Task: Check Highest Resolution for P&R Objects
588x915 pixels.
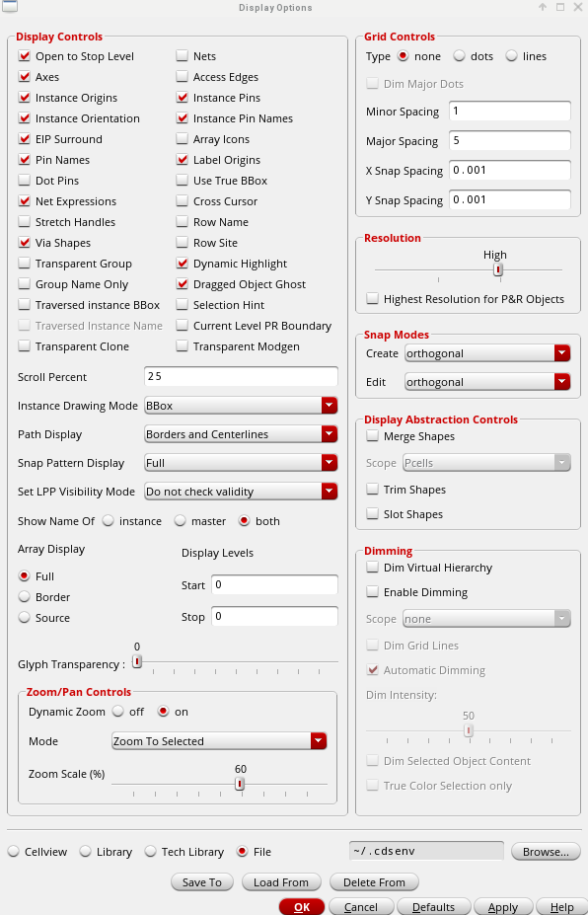Action: [372, 299]
